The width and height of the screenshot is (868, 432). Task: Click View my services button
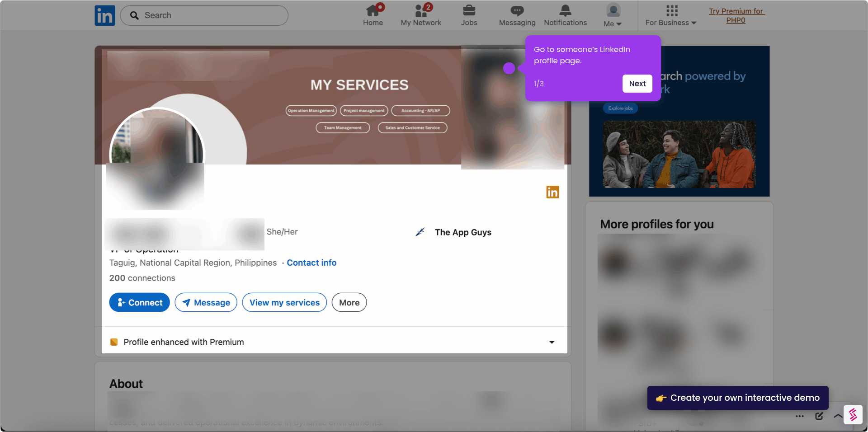pyautogui.click(x=284, y=302)
